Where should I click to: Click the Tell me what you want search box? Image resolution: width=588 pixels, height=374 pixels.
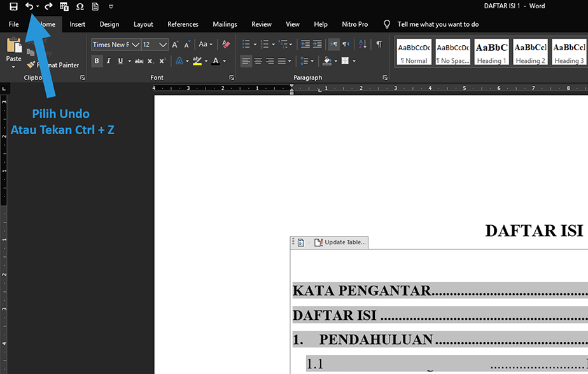click(x=438, y=24)
